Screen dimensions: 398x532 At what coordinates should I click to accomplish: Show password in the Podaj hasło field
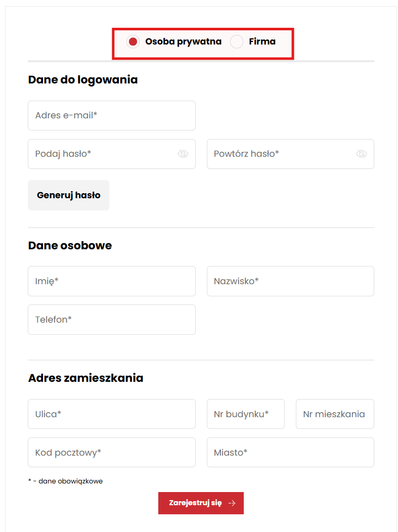(x=183, y=154)
